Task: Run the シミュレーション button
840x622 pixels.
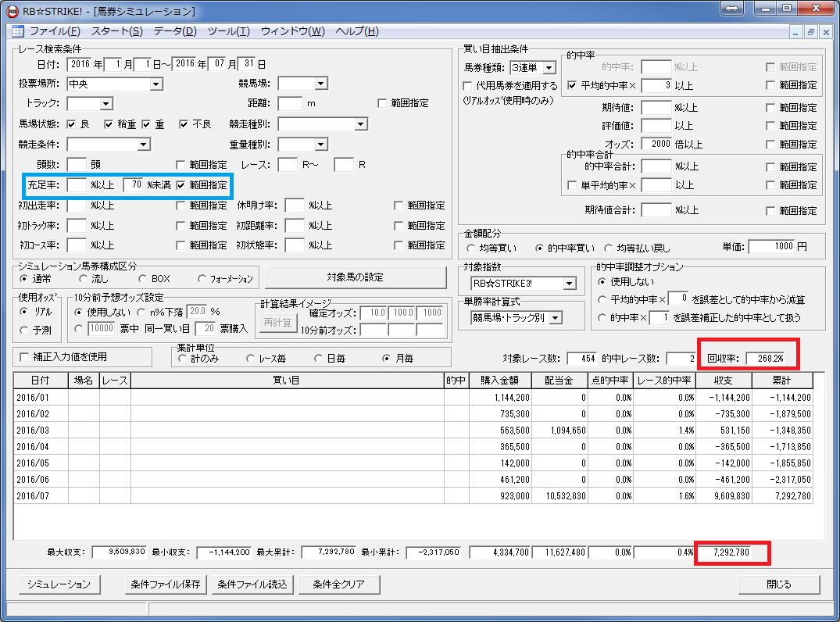Action: click(x=59, y=584)
